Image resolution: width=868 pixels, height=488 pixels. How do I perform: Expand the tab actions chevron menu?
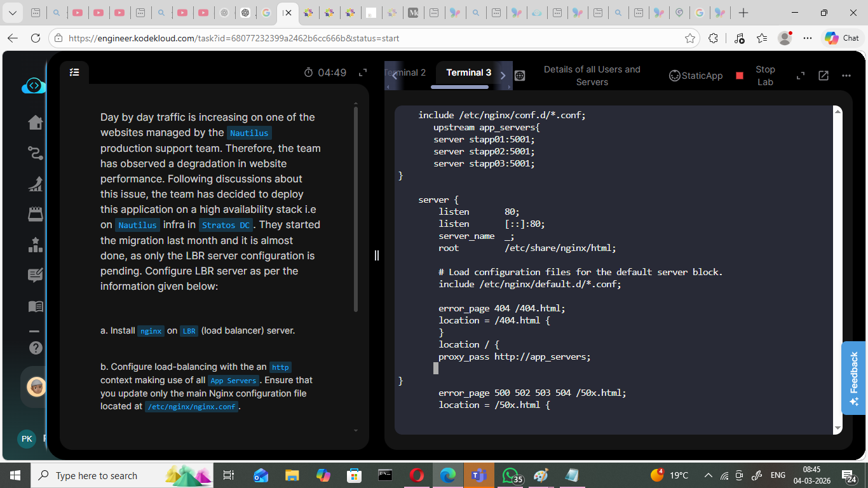coord(12,13)
